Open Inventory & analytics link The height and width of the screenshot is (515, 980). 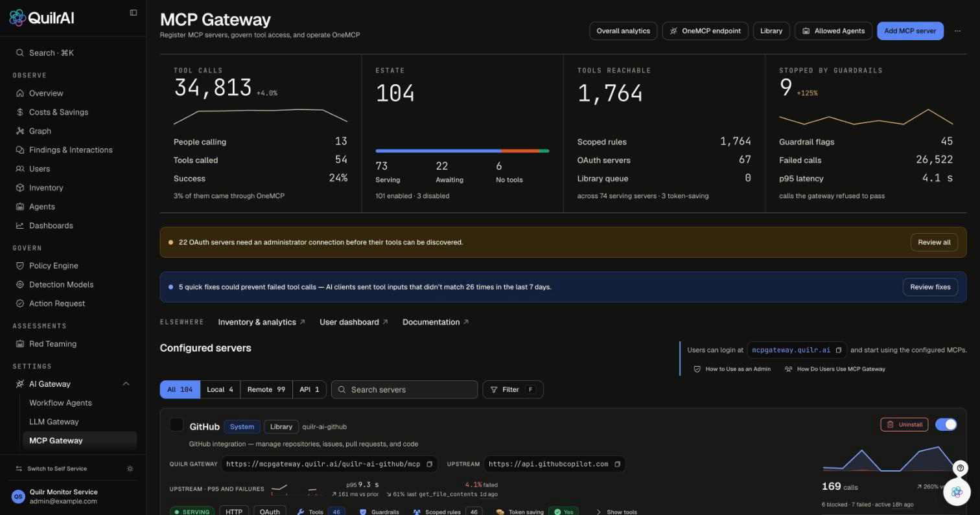261,322
